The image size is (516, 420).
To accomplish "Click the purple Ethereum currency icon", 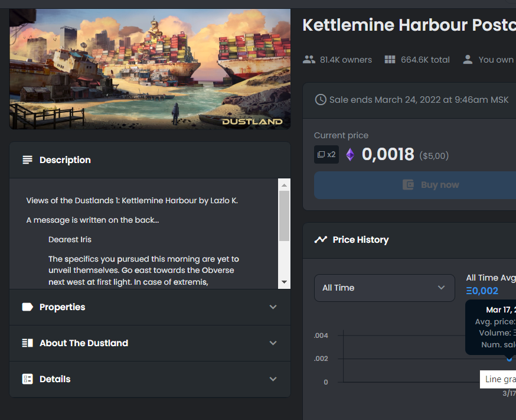I will [x=350, y=154].
